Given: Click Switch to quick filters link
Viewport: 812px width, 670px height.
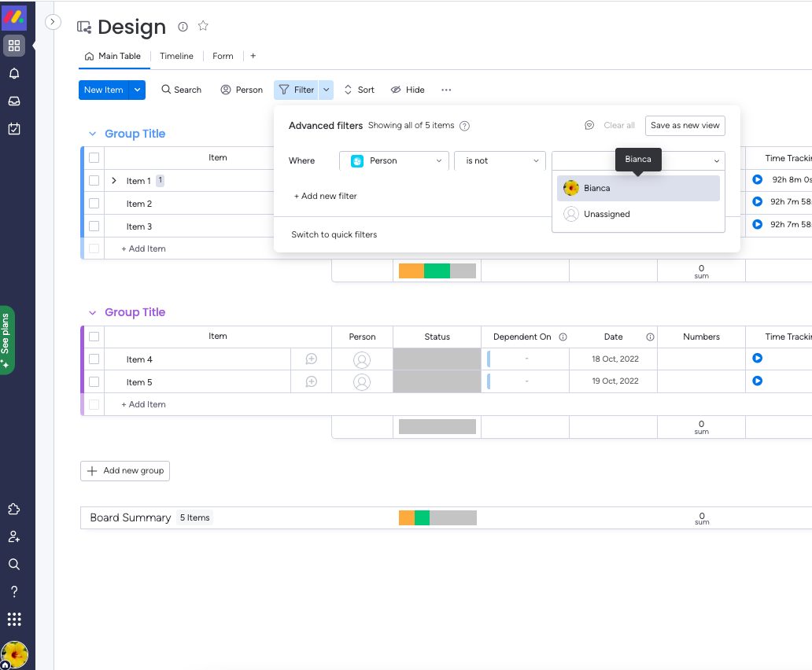Looking at the screenshot, I should click(x=334, y=234).
